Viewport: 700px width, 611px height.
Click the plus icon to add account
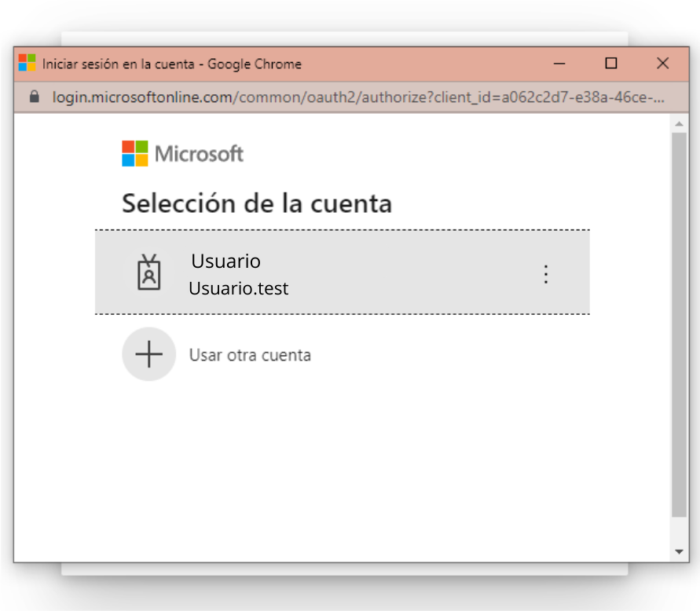pyautogui.click(x=149, y=354)
